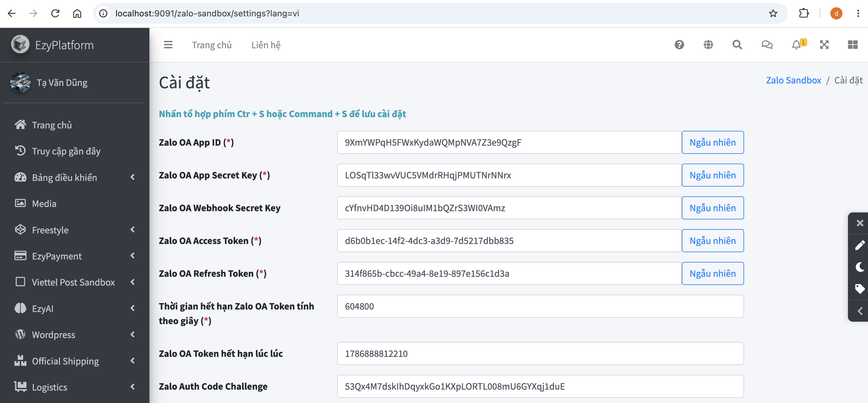Focus the Zalo OA Refresh Token field
The image size is (868, 403).
510,273
